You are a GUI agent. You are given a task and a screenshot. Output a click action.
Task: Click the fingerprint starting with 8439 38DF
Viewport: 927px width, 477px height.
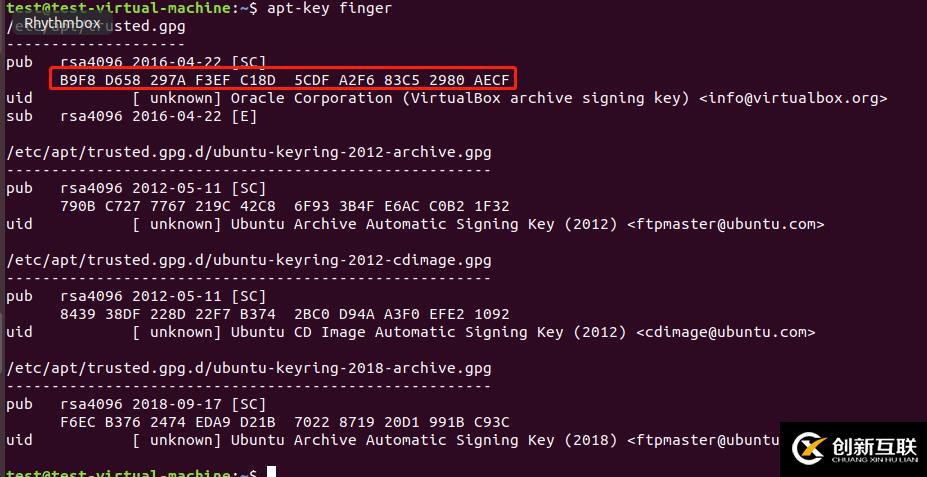tap(285, 314)
